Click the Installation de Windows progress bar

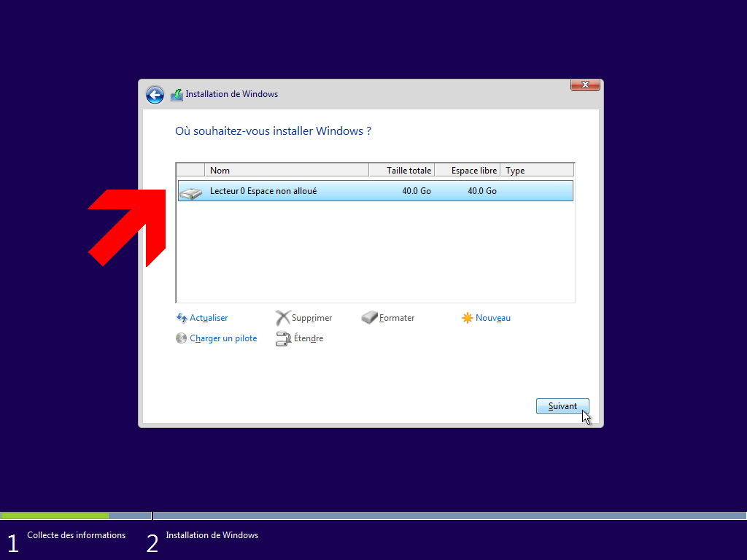449,516
